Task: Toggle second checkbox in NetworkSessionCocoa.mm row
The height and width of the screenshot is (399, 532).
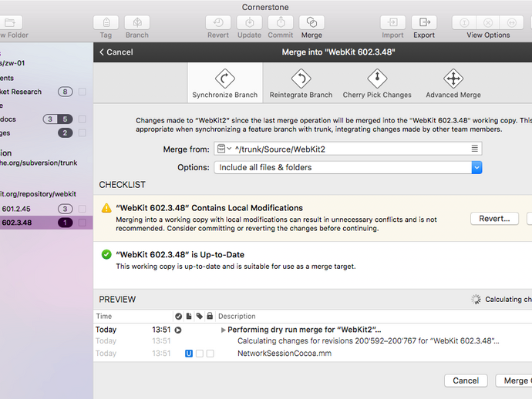Action: 200,354
